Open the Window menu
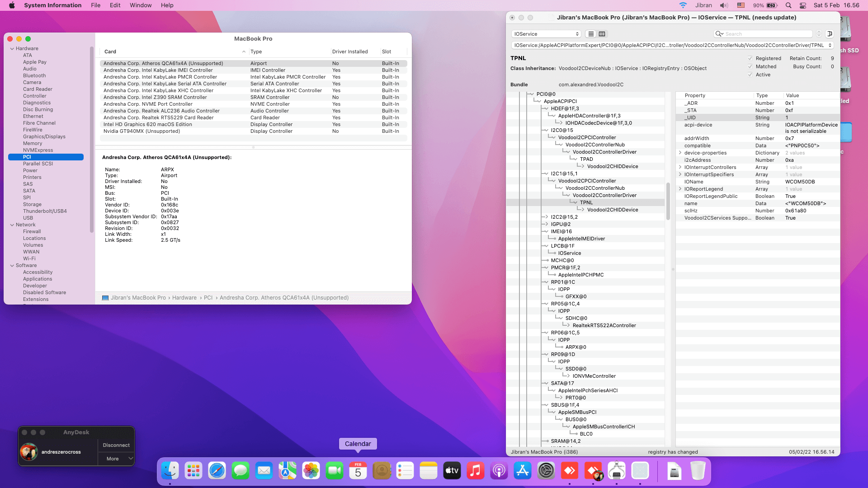Viewport: 868px width, 488px height. click(141, 5)
